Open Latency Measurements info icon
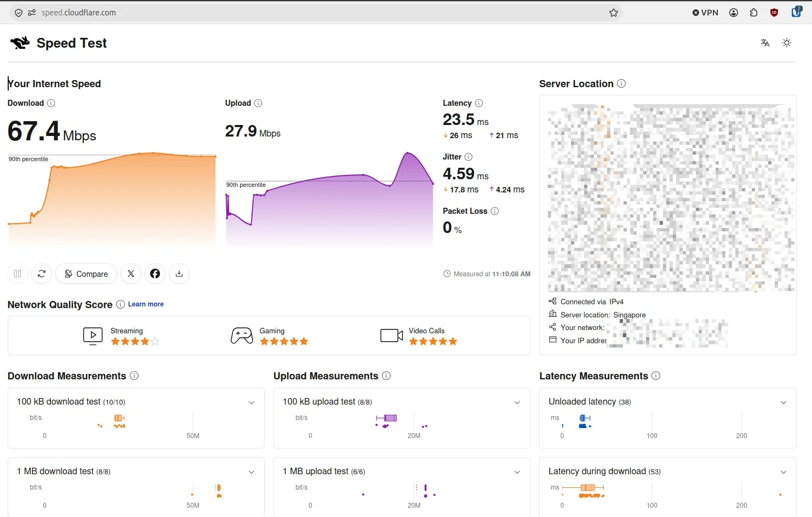This screenshot has height=517, width=812. tap(656, 376)
